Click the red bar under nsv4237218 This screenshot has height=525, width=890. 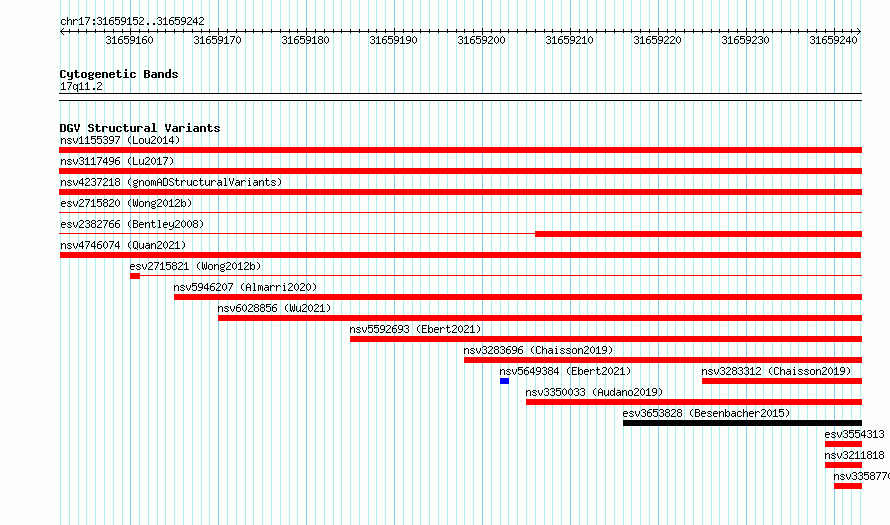(x=460, y=192)
